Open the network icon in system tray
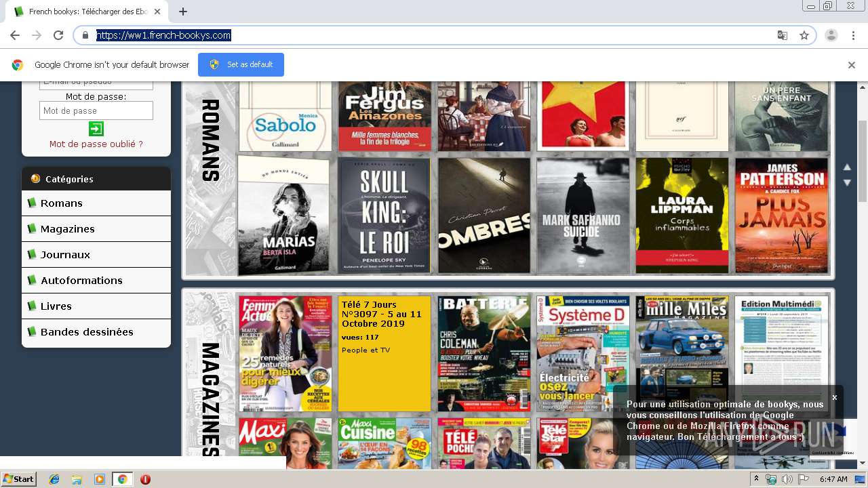This screenshot has width=868, height=488. [771, 479]
